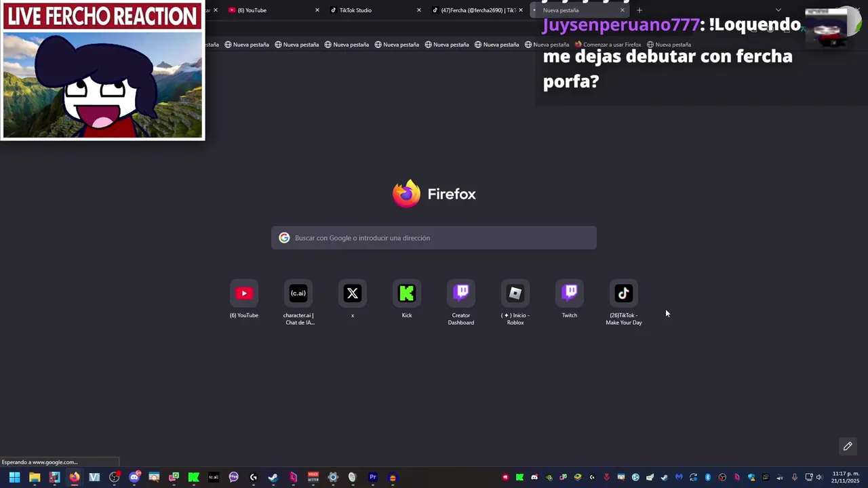Open Discord from the taskbar
The image size is (868, 488).
pos(134,477)
